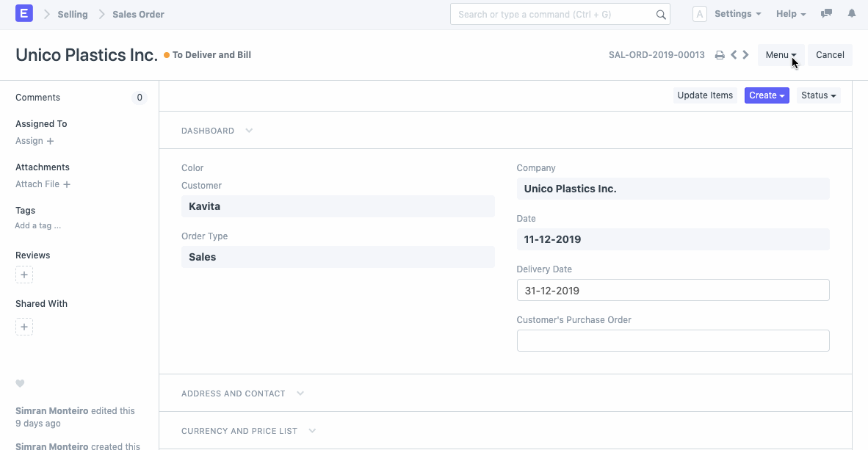Viewport: 868px width, 450px height.
Task: Click the ERPNext home logo icon
Action: click(23, 14)
